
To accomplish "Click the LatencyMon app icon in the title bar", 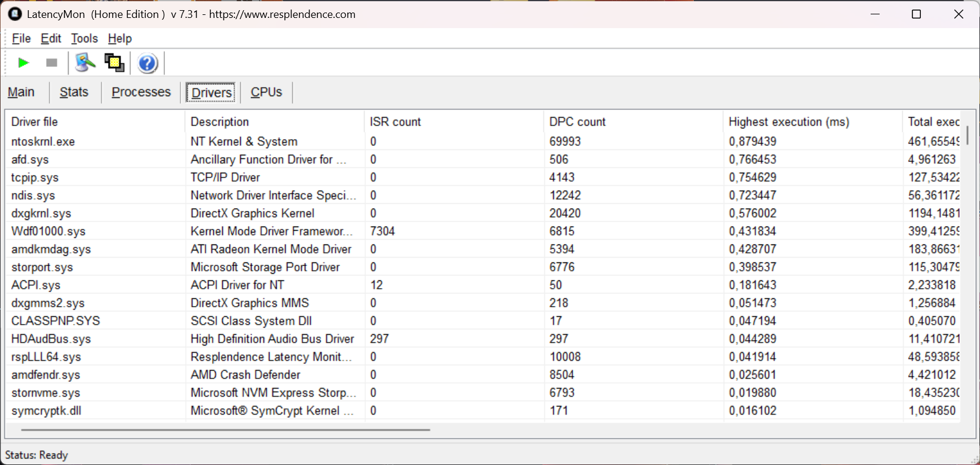I will click(15, 14).
